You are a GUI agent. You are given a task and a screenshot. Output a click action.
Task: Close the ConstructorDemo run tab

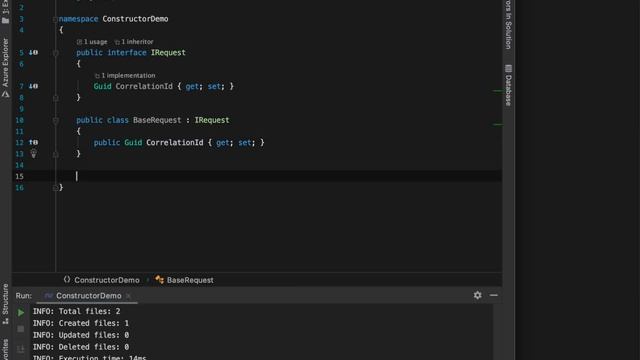pos(128,296)
